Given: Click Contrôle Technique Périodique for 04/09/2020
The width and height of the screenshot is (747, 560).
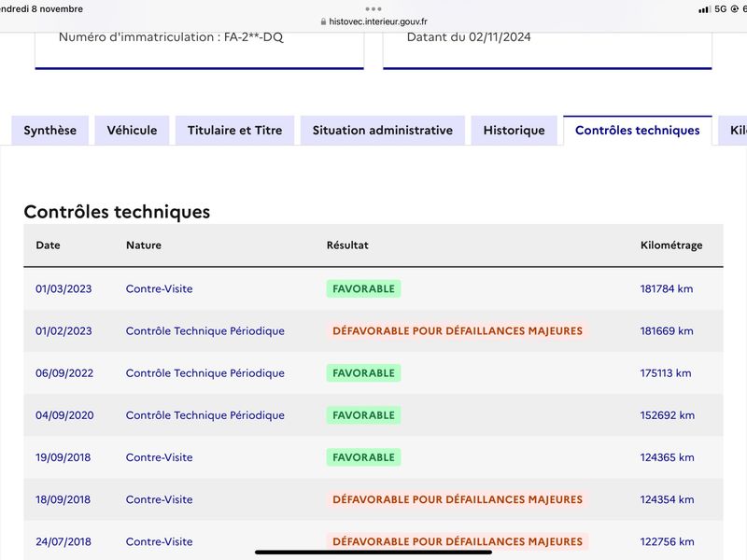Looking at the screenshot, I should click(x=204, y=415).
